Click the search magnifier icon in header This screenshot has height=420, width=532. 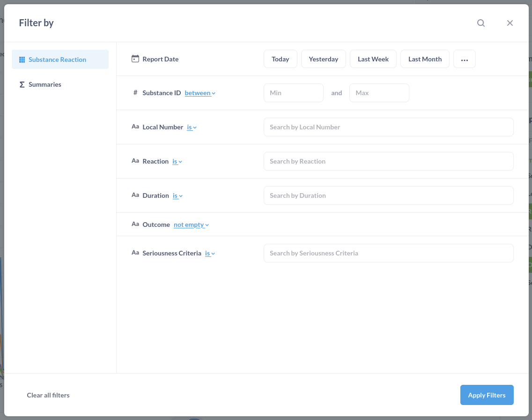(481, 23)
